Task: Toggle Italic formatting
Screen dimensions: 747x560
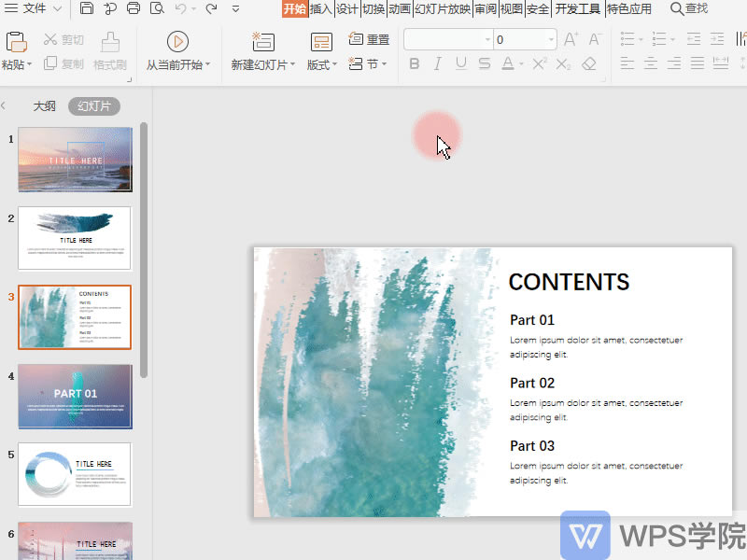Action: pyautogui.click(x=438, y=64)
